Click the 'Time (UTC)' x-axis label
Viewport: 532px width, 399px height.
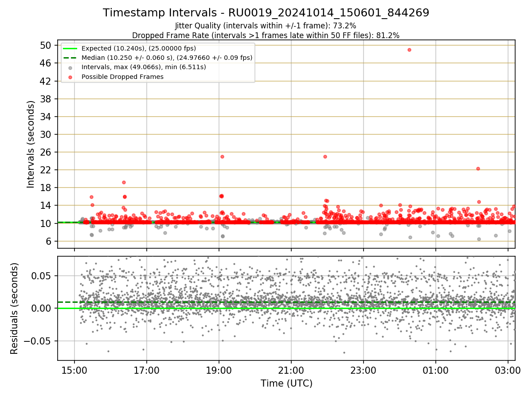(x=286, y=383)
